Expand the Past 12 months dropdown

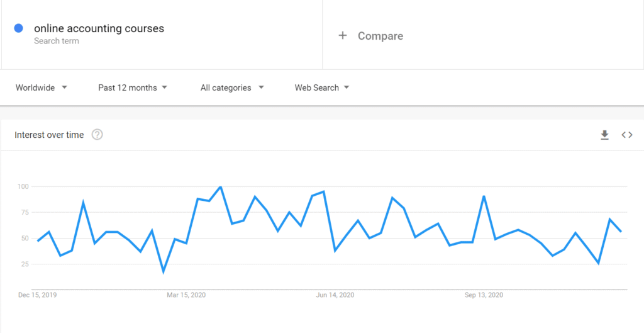coord(133,87)
